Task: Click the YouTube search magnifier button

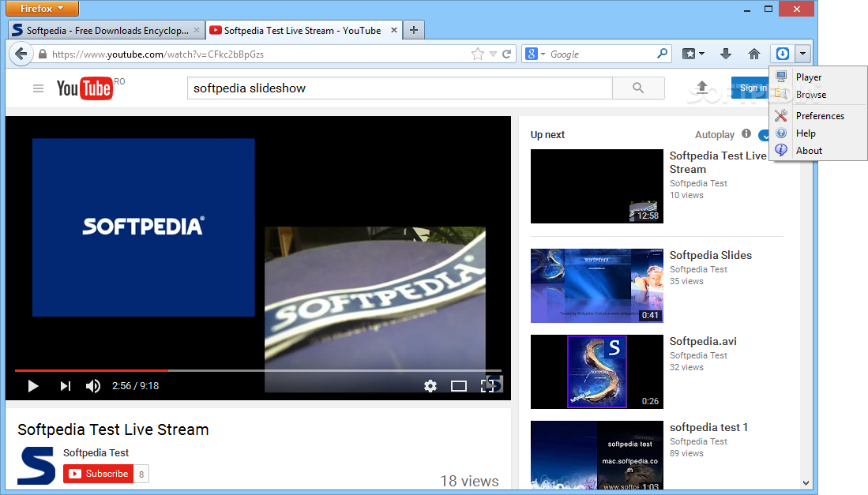Action: tap(638, 88)
